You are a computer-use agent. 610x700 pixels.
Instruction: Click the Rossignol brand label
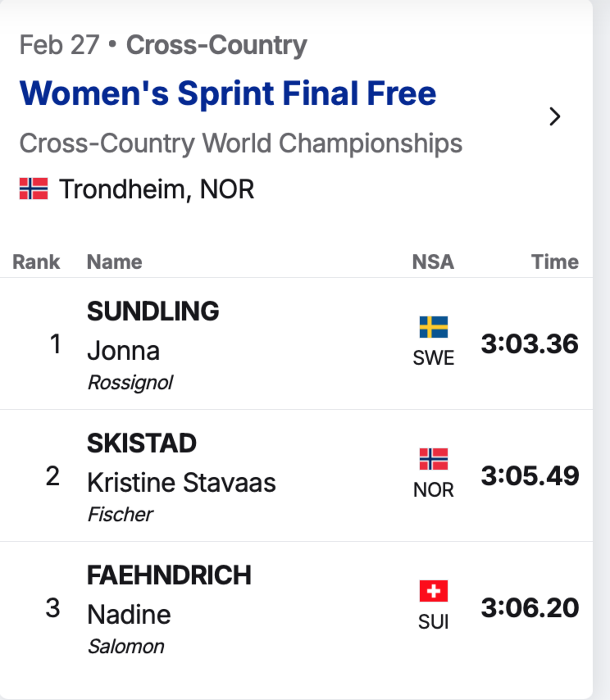pyautogui.click(x=130, y=383)
